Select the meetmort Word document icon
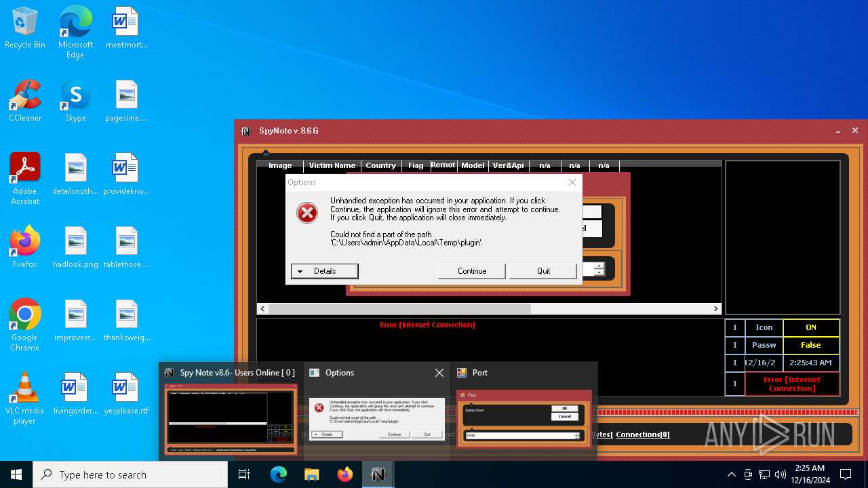Image resolution: width=868 pixels, height=488 pixels. tap(126, 28)
